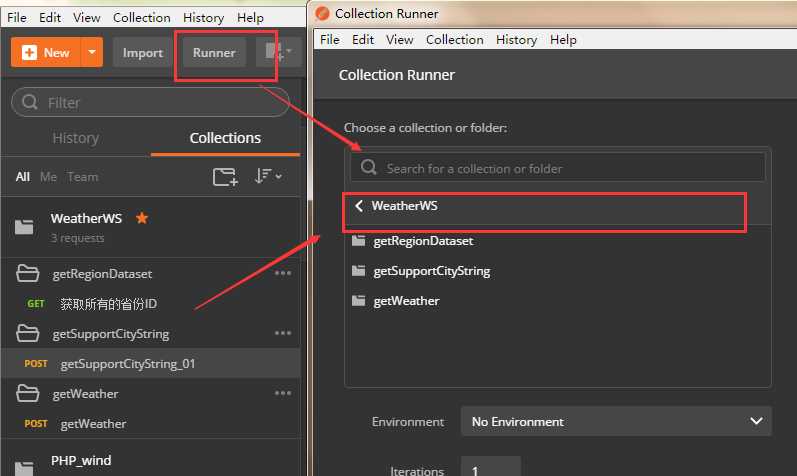Switch to the Collections tab in sidebar
Image resolution: width=797 pixels, height=476 pixels.
225,138
